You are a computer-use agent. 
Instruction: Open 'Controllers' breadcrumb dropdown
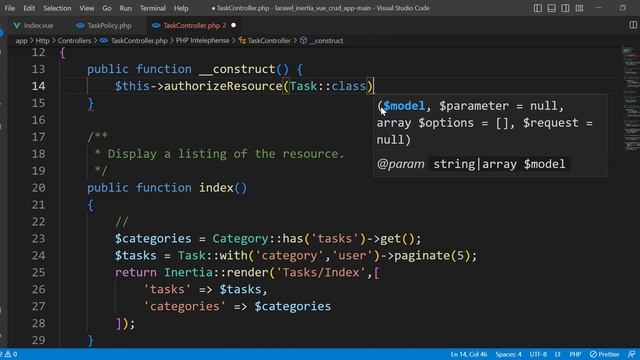coord(74,41)
